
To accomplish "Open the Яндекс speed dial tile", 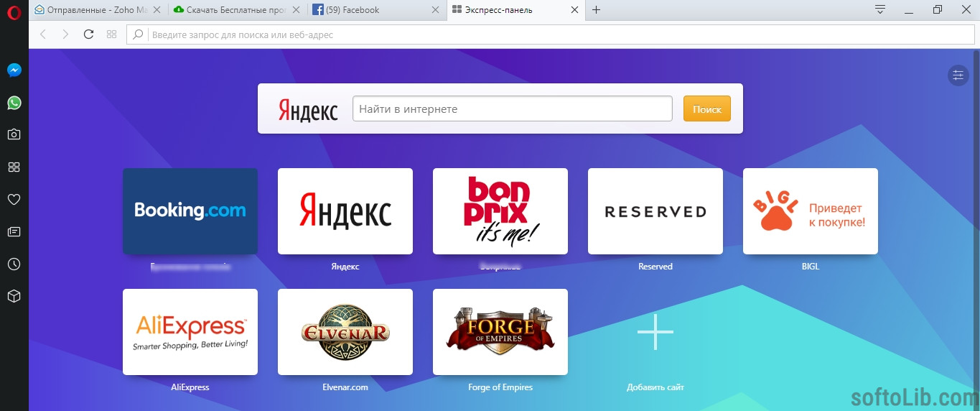I will [x=345, y=211].
